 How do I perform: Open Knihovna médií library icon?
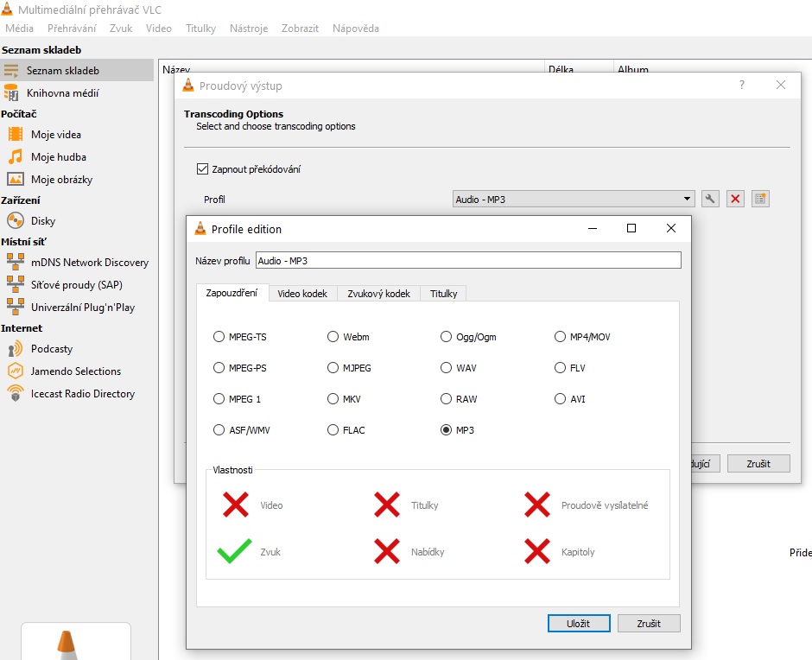click(11, 93)
